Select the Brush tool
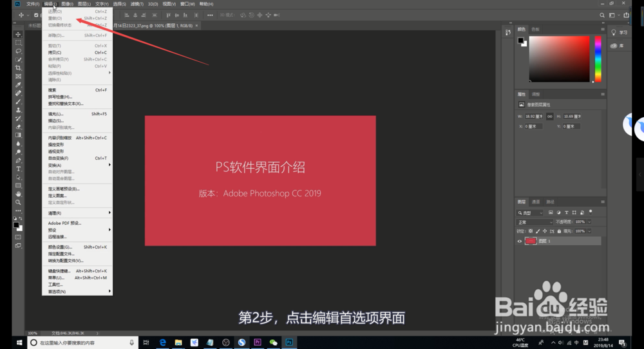Viewport: 644px width, 349px height. coord(18,101)
